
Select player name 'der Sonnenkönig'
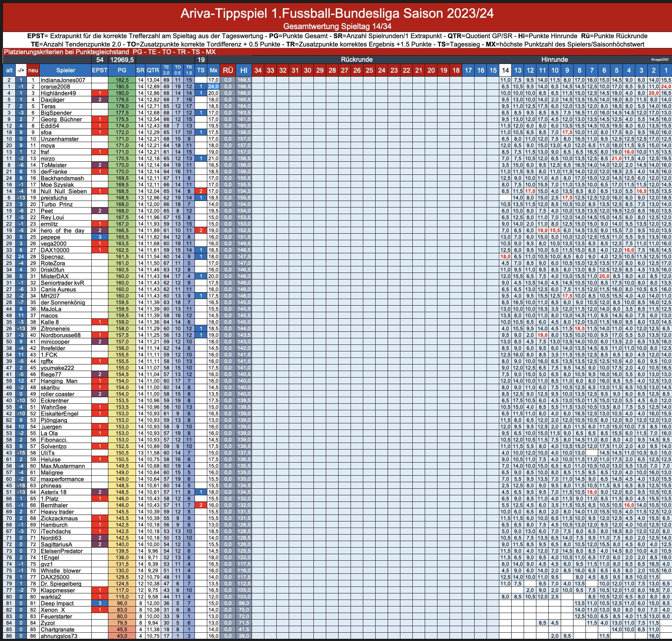[63, 302]
